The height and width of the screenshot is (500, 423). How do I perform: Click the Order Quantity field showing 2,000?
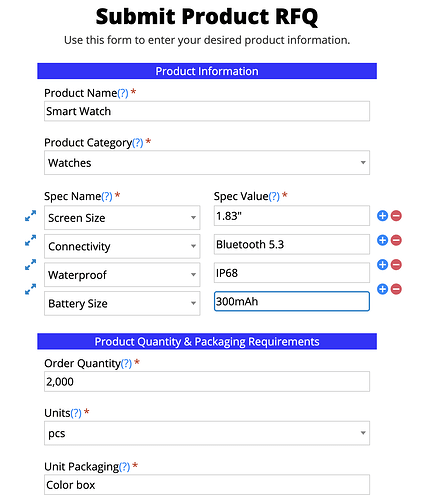click(x=207, y=381)
